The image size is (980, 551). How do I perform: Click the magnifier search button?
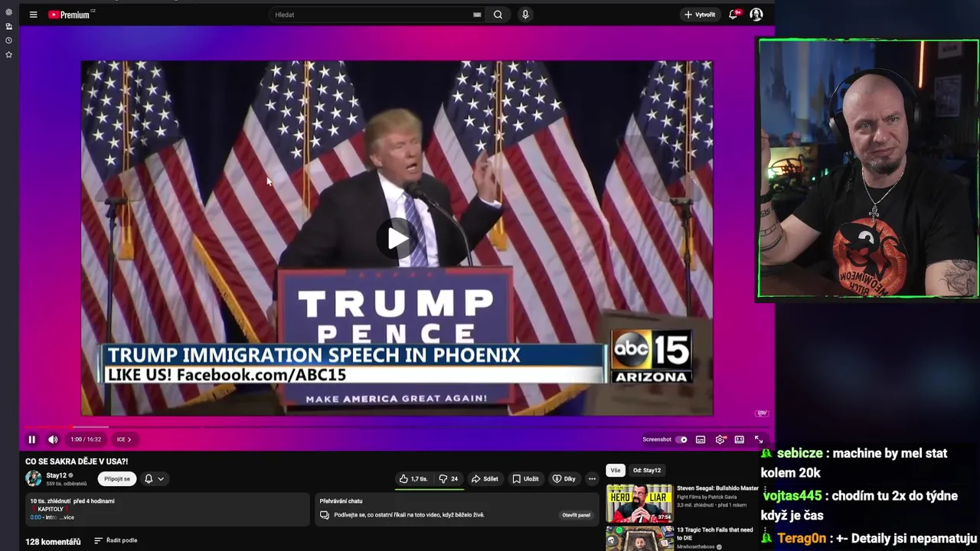point(498,15)
